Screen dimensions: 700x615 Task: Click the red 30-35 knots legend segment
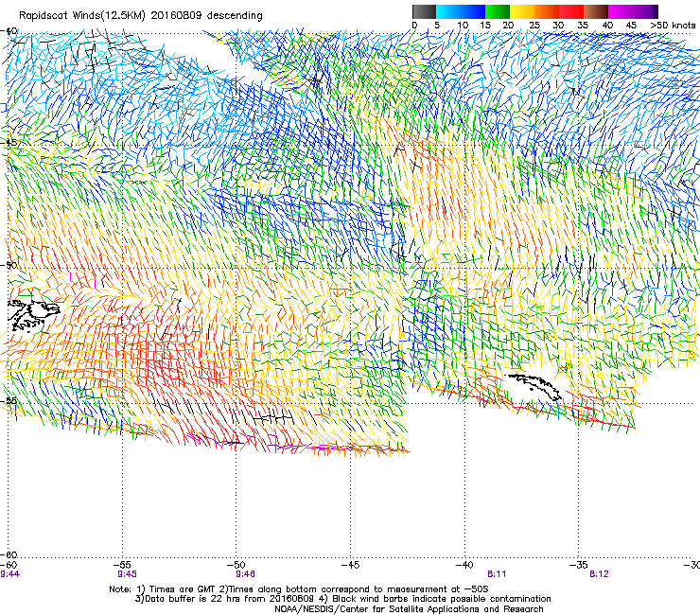pyautogui.click(x=571, y=11)
